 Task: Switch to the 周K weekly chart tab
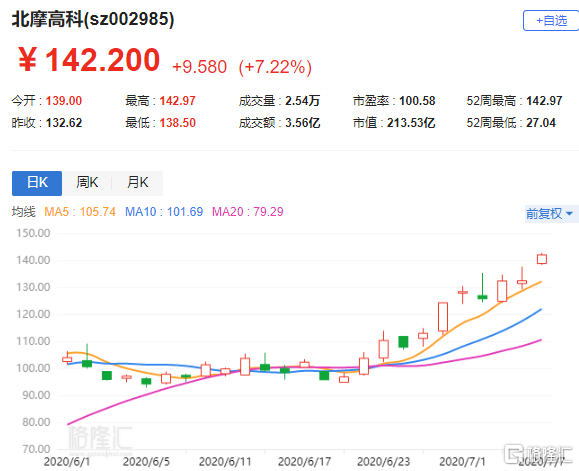(87, 183)
